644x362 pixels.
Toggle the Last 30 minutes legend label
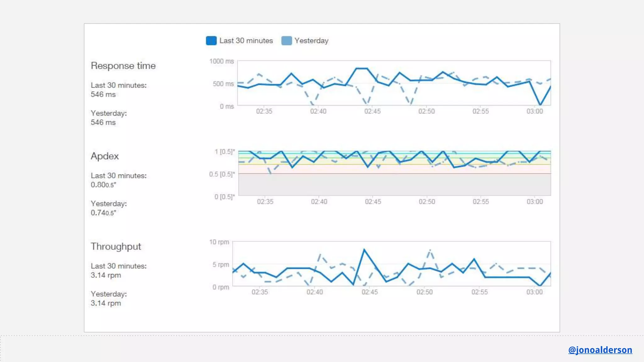246,41
